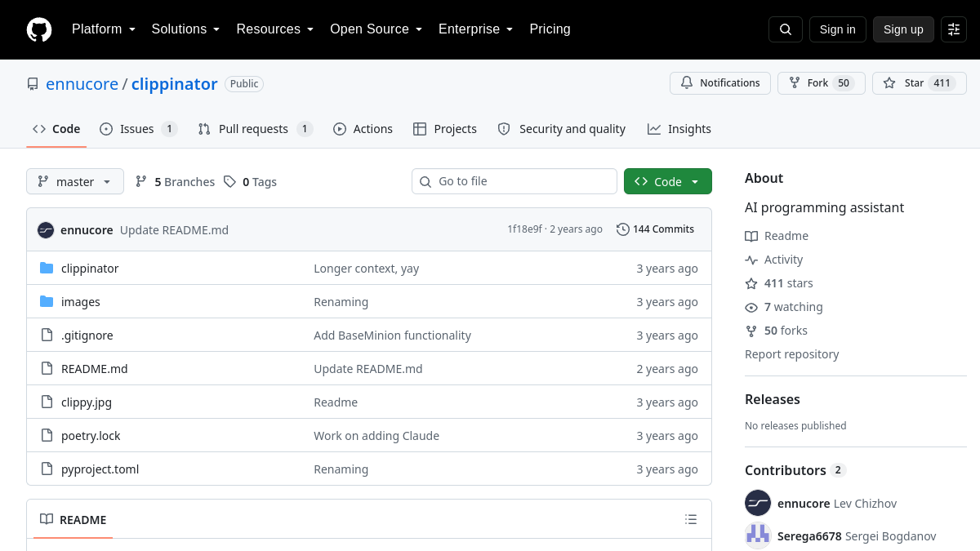Screen dimensions: 980x551
Task: Open the 'Longer context, yay' commit message
Action: (x=367, y=269)
